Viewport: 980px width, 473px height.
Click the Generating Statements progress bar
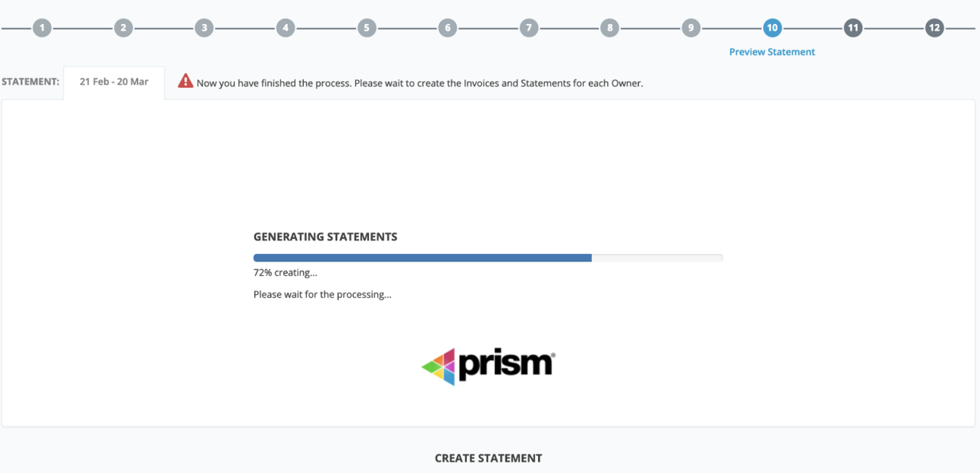pos(488,258)
